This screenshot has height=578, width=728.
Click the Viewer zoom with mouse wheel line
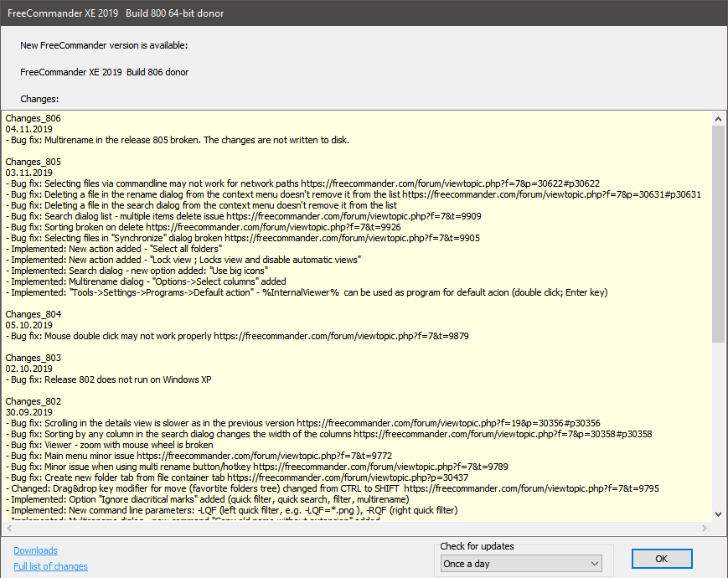point(110,445)
